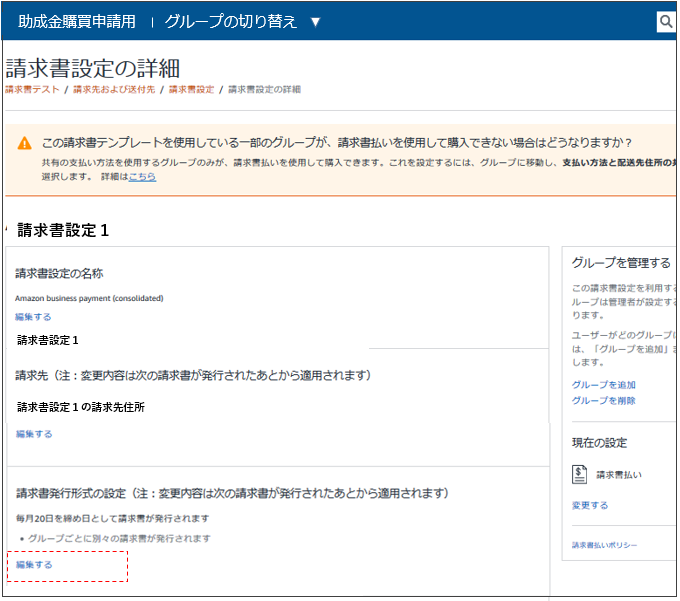This screenshot has width=680, height=601.
Task: Click the 請求書設定の詳細 breadcrumb current item
Action: coord(265,89)
